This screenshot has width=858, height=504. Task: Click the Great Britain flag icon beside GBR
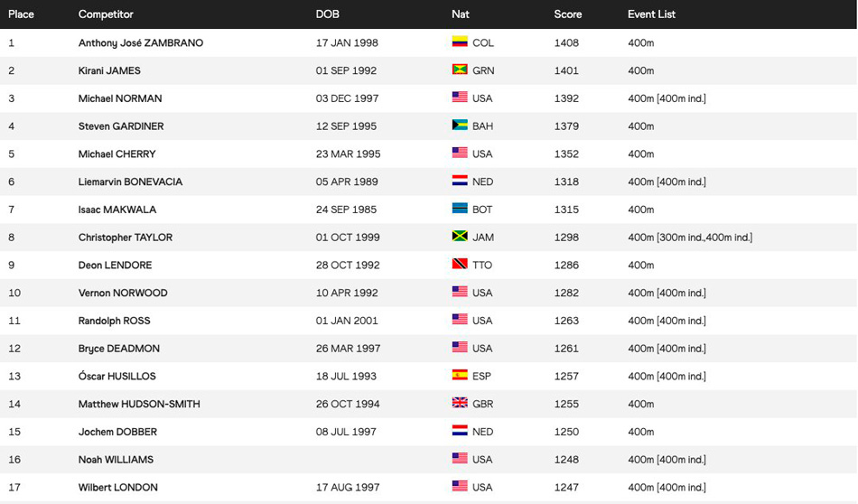coord(460,404)
